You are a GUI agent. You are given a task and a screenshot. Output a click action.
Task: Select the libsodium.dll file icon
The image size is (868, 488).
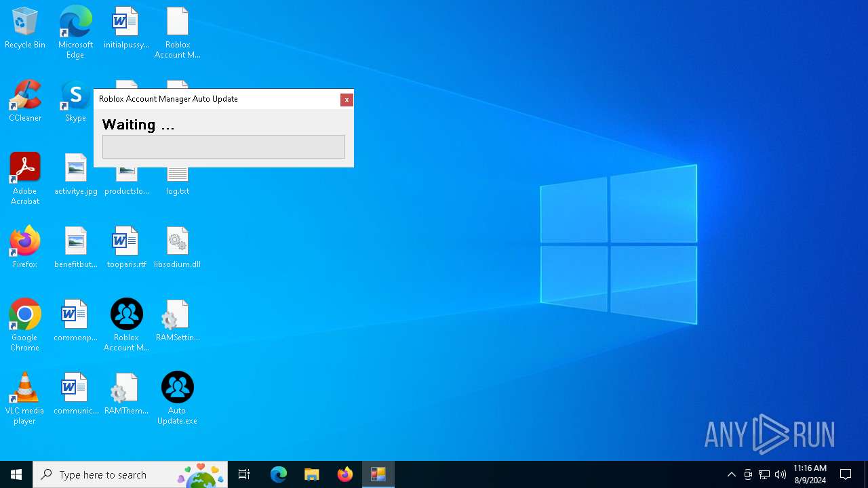click(x=177, y=248)
